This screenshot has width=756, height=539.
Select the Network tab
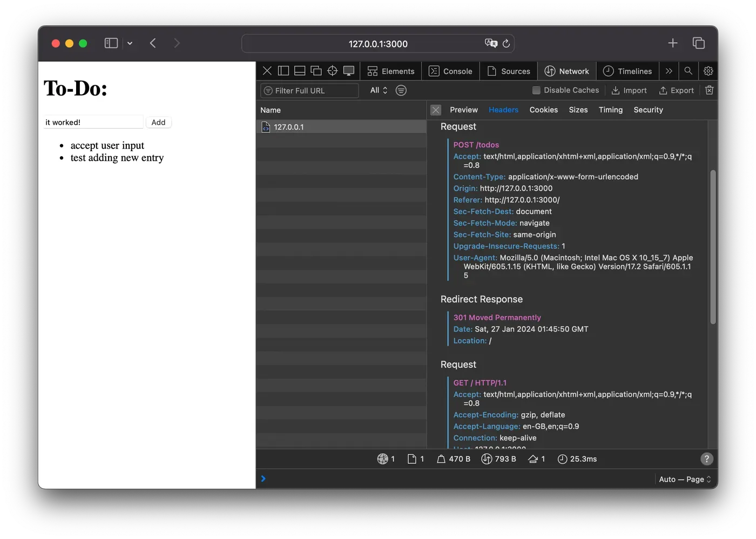(567, 71)
